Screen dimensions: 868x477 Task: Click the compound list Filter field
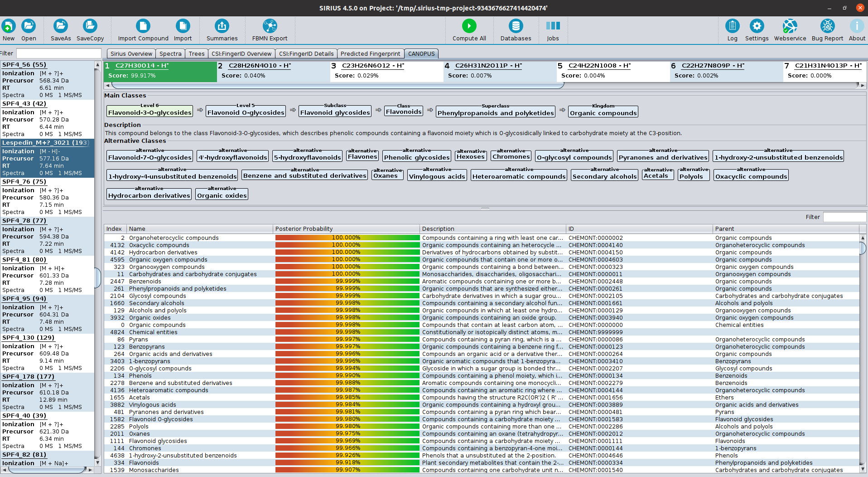coord(58,54)
